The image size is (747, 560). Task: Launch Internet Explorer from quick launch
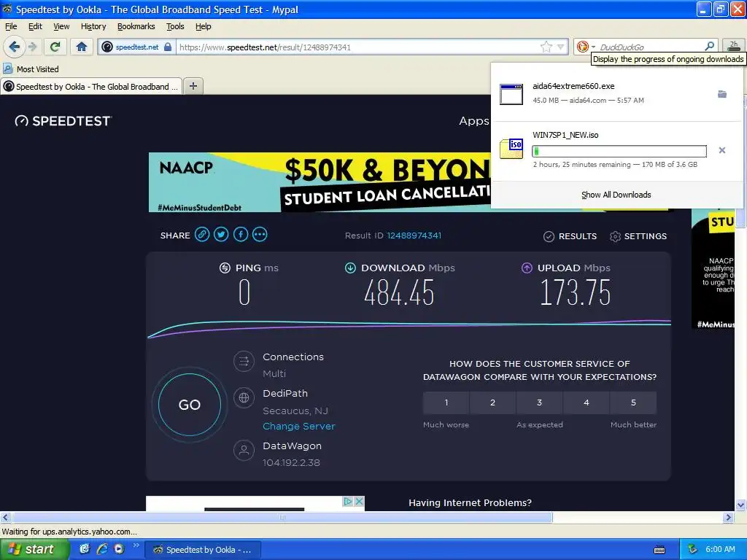pyautogui.click(x=101, y=549)
